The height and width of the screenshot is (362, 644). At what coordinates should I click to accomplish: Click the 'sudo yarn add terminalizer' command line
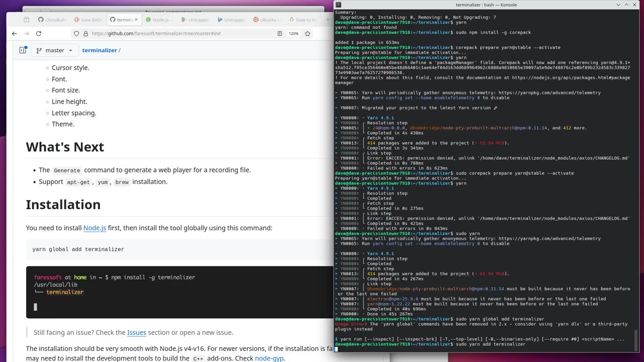(x=490, y=344)
